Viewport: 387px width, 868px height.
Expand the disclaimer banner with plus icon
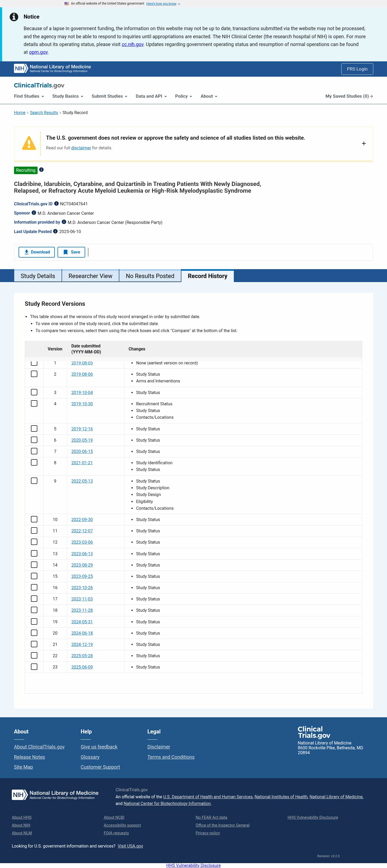pos(363,143)
